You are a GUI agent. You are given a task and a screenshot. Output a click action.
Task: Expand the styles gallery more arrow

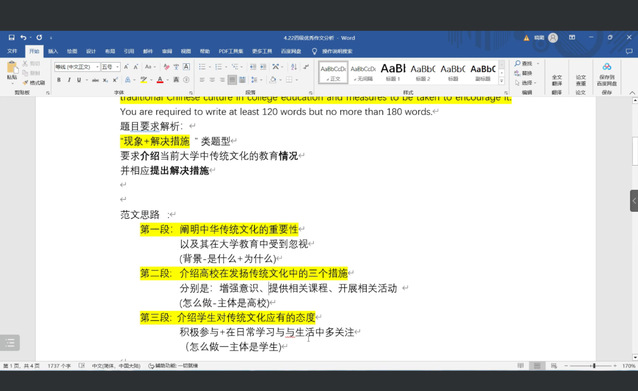pyautogui.click(x=502, y=81)
